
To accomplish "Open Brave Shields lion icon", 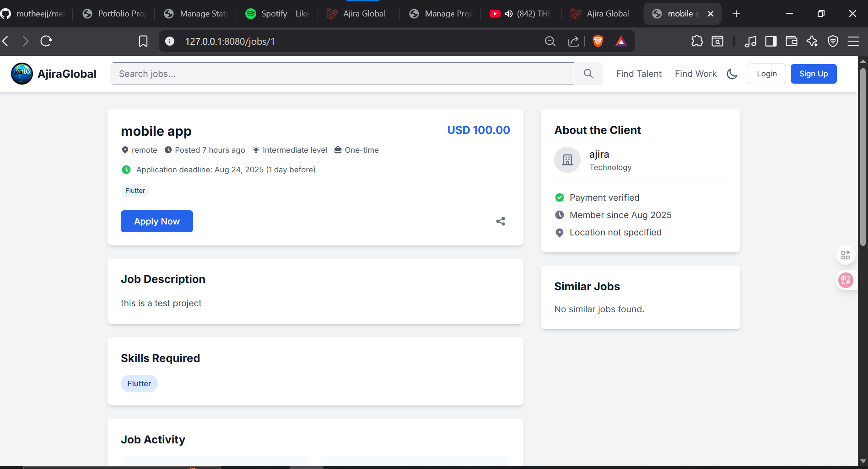I will click(598, 41).
